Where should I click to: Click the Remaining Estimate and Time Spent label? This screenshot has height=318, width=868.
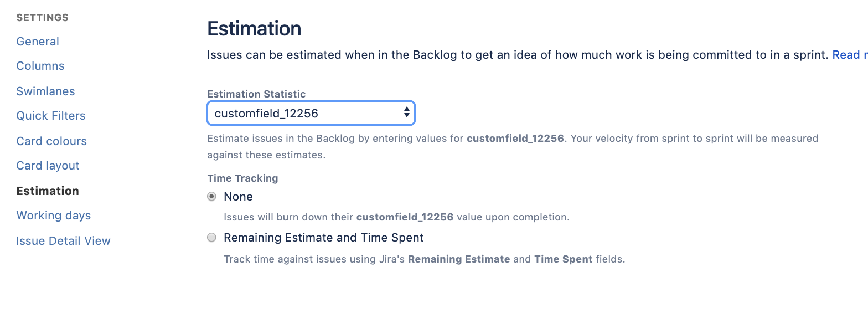(x=323, y=238)
